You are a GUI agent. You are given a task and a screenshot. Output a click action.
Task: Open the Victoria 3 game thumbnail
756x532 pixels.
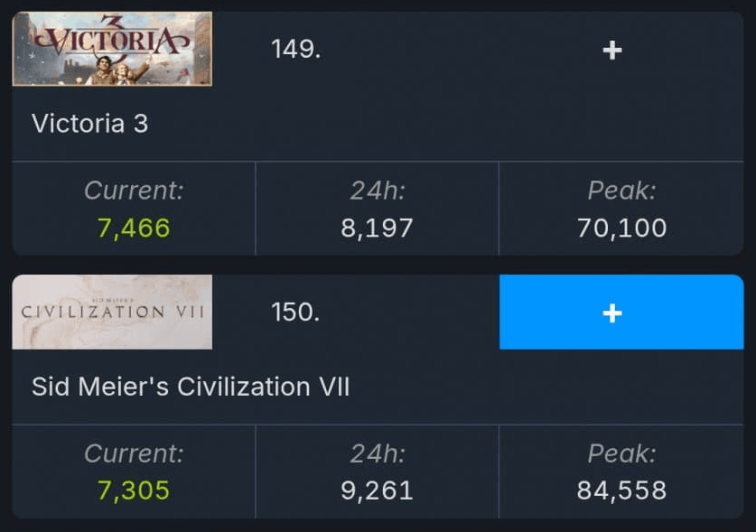tap(112, 50)
